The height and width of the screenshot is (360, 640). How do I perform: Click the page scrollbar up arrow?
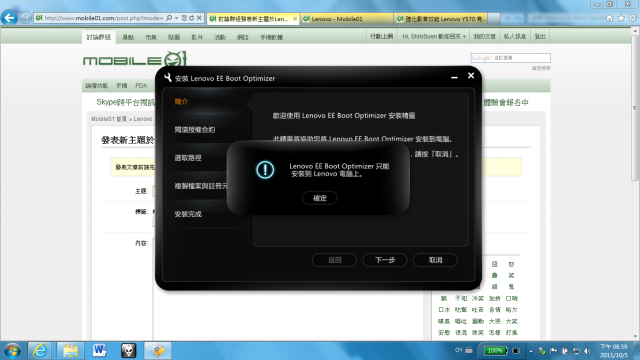(635, 31)
